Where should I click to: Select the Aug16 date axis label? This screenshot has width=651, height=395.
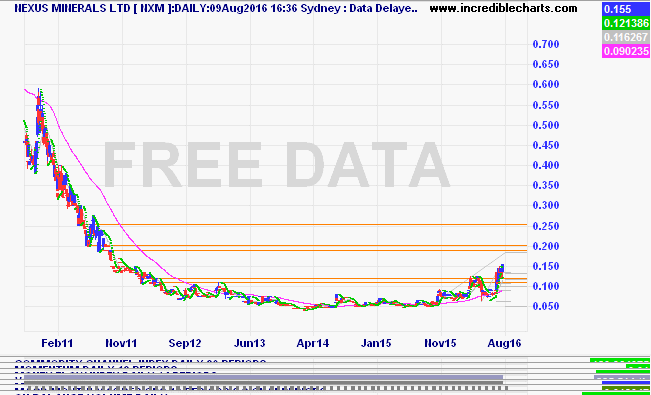505,343
